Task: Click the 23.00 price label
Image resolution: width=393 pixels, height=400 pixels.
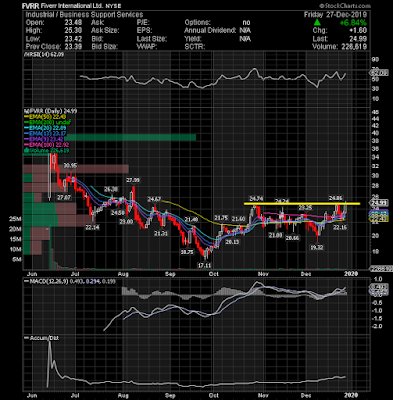Action: 127,222
